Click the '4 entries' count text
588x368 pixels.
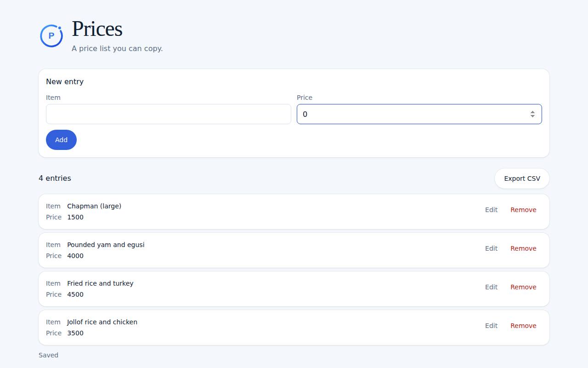(x=55, y=178)
